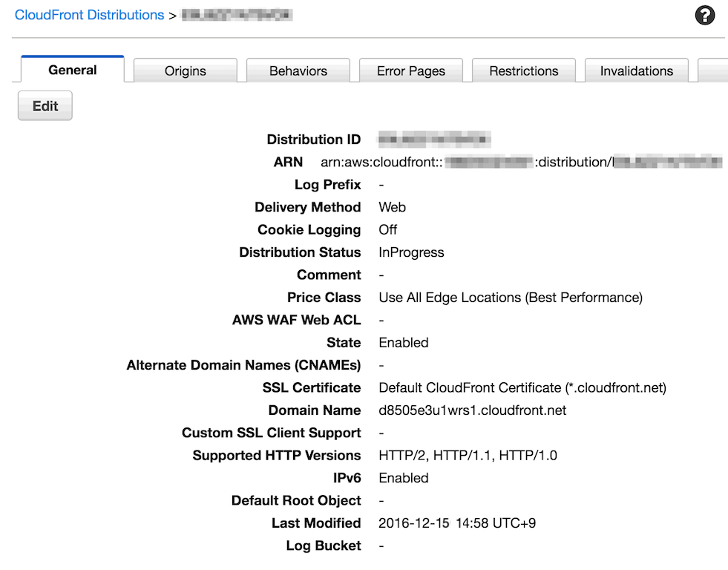728x570 pixels.
Task: Click the Custom SSL Client Support label
Action: [272, 433]
